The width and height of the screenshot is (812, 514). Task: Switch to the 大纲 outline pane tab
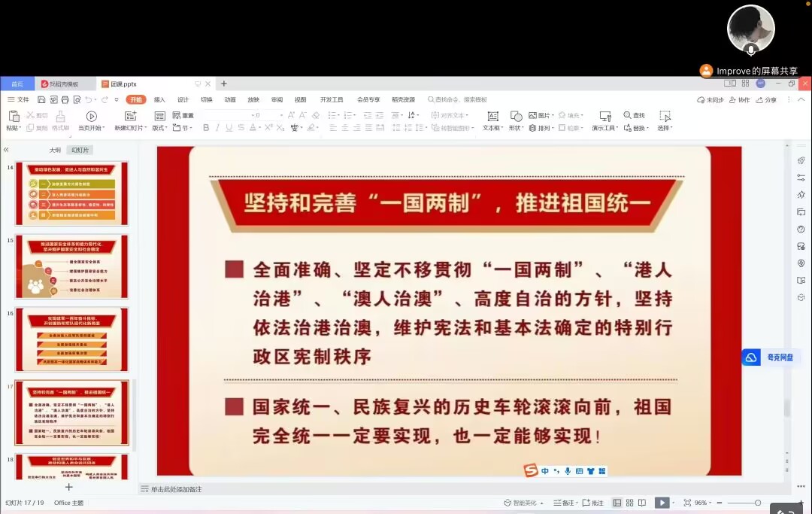coord(55,151)
